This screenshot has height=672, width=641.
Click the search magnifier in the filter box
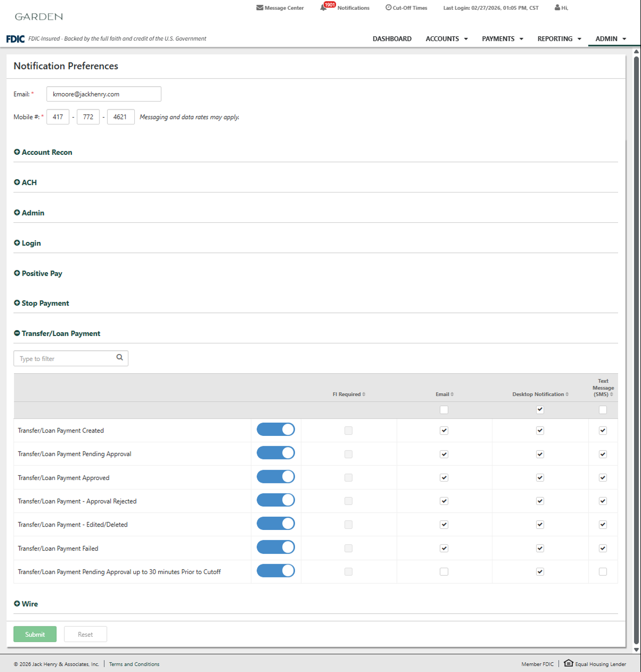pyautogui.click(x=120, y=358)
